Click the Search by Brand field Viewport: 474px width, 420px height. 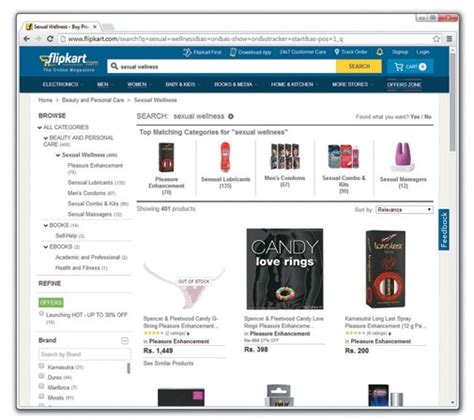click(x=84, y=354)
